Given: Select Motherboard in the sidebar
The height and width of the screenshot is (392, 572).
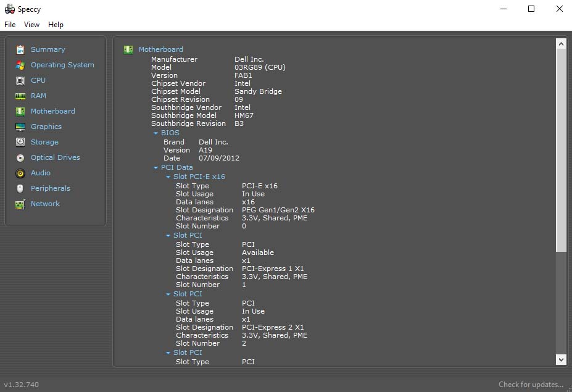Looking at the screenshot, I should pos(53,111).
